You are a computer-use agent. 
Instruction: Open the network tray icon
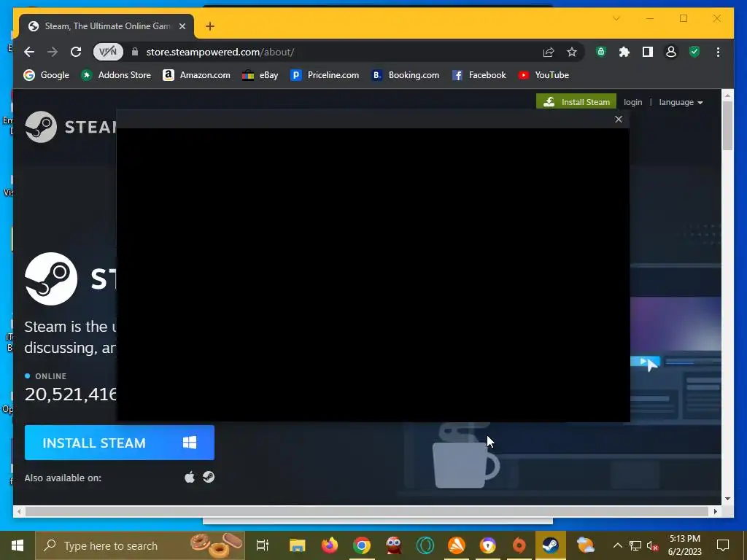pyautogui.click(x=635, y=545)
